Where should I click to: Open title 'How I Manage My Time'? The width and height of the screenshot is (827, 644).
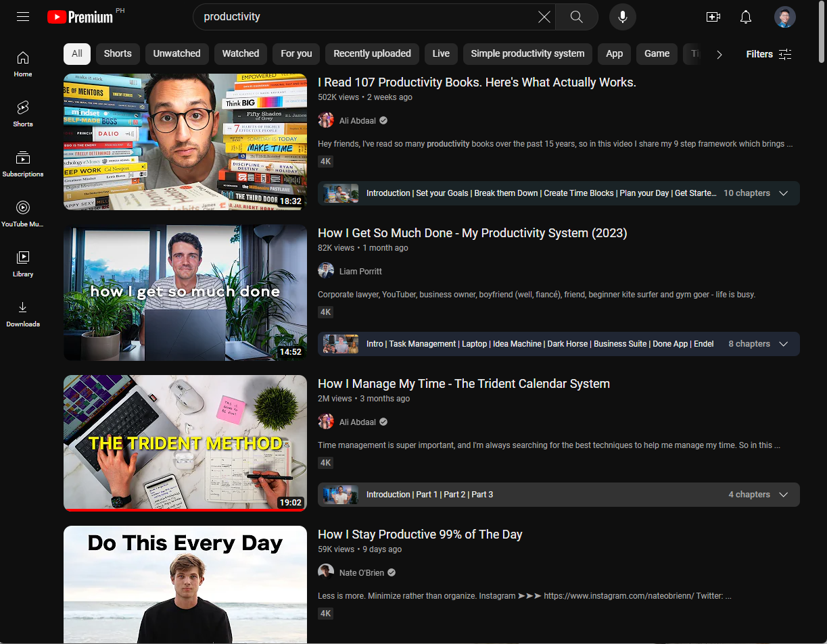[464, 384]
